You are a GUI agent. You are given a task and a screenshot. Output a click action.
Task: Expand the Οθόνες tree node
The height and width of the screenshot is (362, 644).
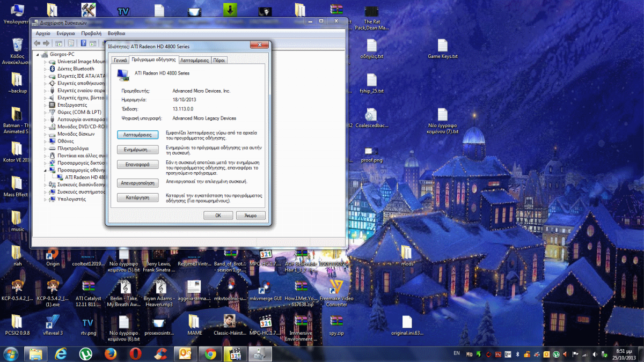tap(46, 141)
